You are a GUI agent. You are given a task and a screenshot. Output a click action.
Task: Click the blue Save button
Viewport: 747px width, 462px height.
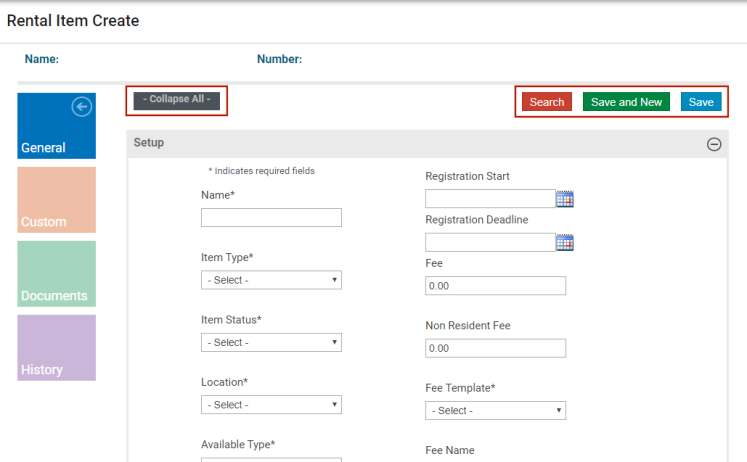point(701,102)
